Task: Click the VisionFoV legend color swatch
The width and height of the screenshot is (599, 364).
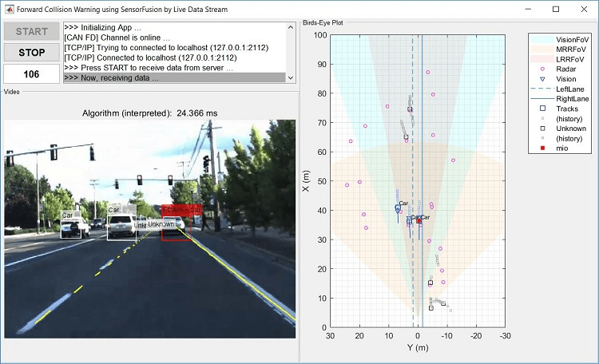Action: click(542, 39)
